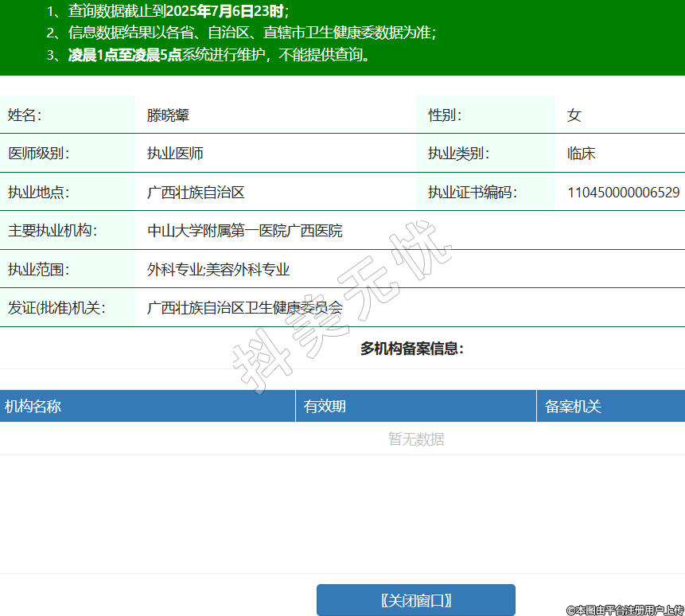The width and height of the screenshot is (685, 616).
Task: Click the 外科专业:美容外科专业 practice scope text
Action: click(218, 270)
